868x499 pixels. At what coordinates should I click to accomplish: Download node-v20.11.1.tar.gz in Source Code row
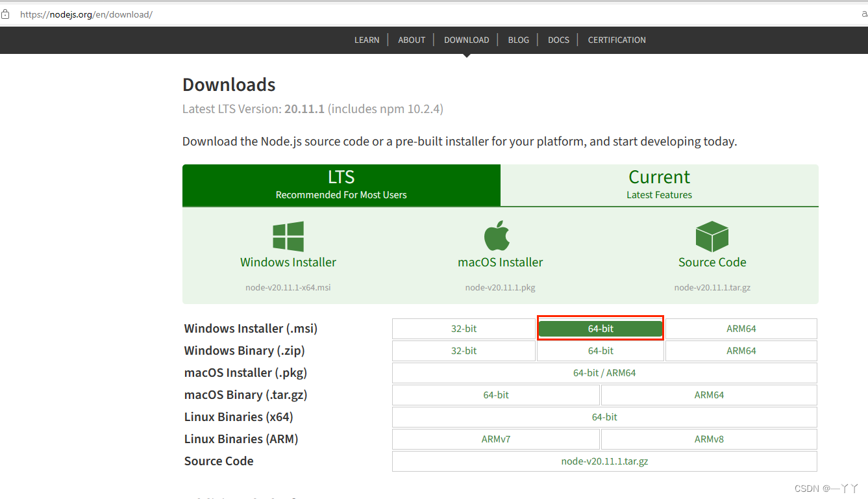(604, 461)
